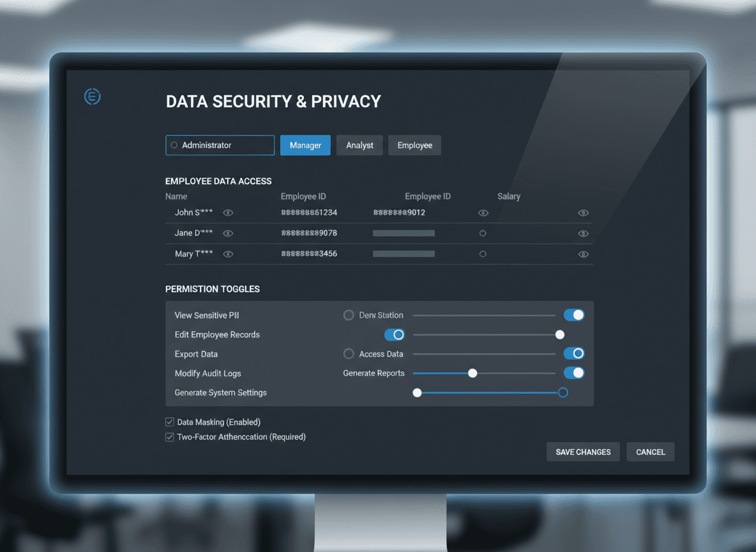Screen dimensions: 756x552
Task: Reveal John S's salary via eye icon
Action: click(x=583, y=212)
